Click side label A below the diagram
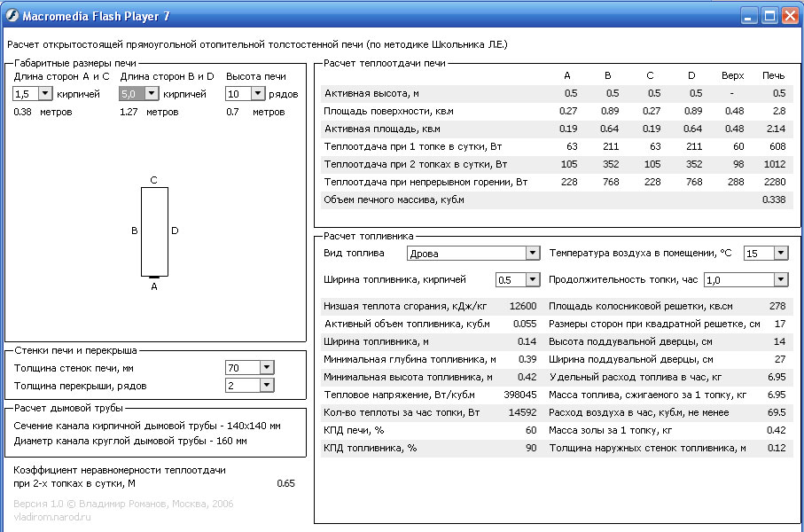The width and height of the screenshot is (804, 532). [154, 286]
